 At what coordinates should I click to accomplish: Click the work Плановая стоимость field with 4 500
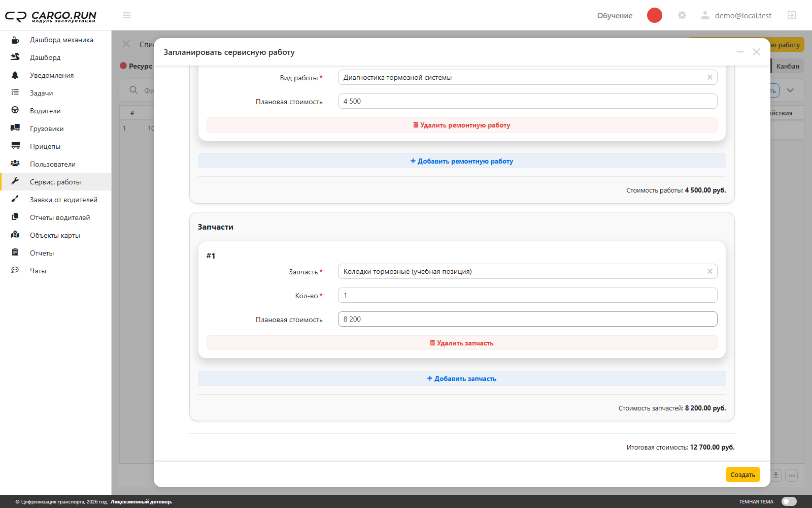(x=528, y=101)
